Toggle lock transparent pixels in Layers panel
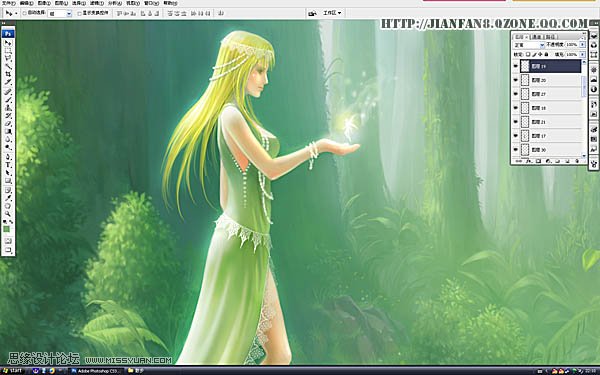The height and width of the screenshot is (375, 600). point(528,54)
